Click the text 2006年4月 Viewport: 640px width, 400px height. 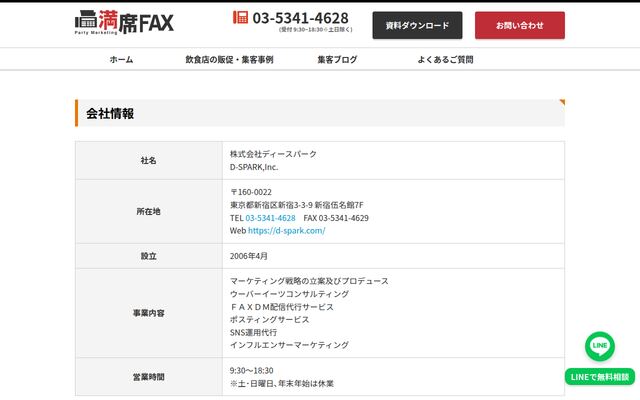click(249, 256)
